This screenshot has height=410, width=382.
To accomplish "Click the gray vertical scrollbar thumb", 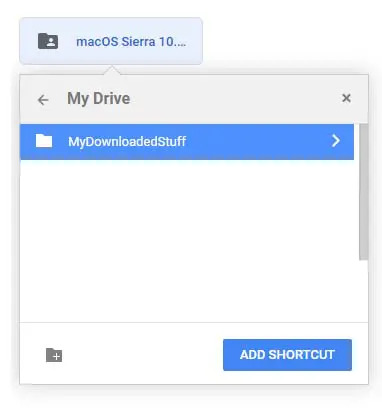I will (364, 192).
